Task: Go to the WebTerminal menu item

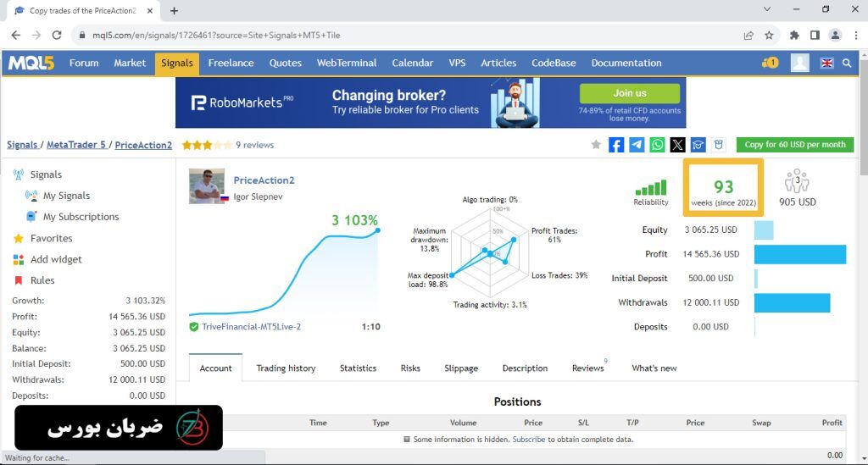Action: [346, 63]
